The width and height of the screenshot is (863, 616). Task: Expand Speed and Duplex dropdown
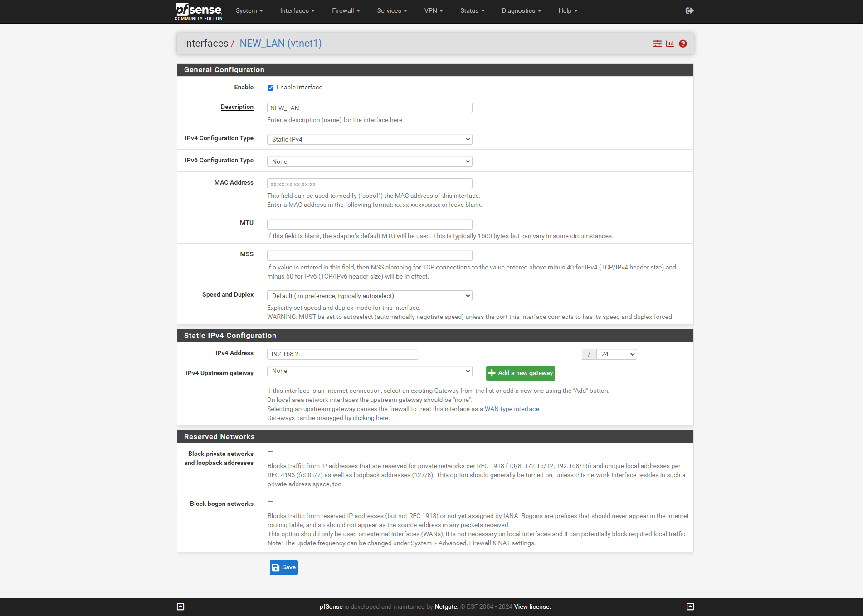pos(369,296)
